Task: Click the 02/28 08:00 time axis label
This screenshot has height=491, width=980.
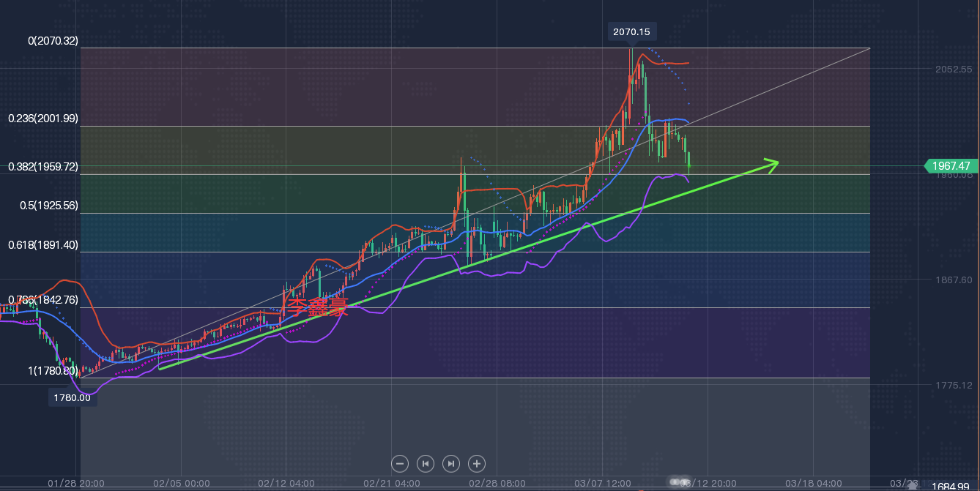Action: 497,484
